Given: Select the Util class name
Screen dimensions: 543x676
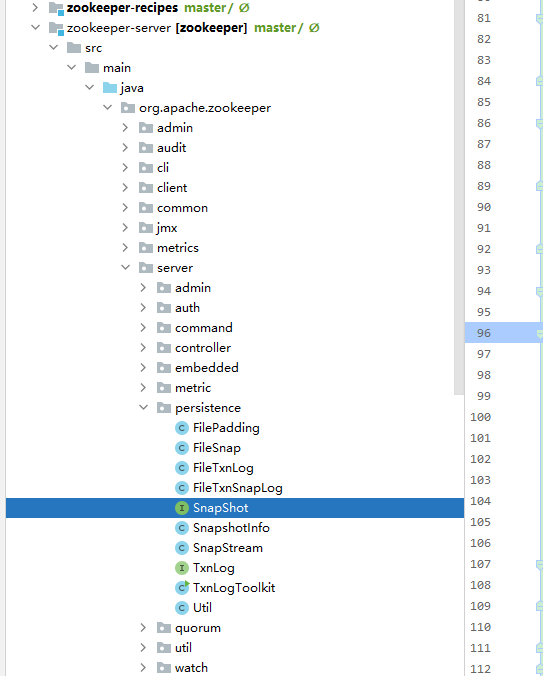Looking at the screenshot, I should (203, 608).
